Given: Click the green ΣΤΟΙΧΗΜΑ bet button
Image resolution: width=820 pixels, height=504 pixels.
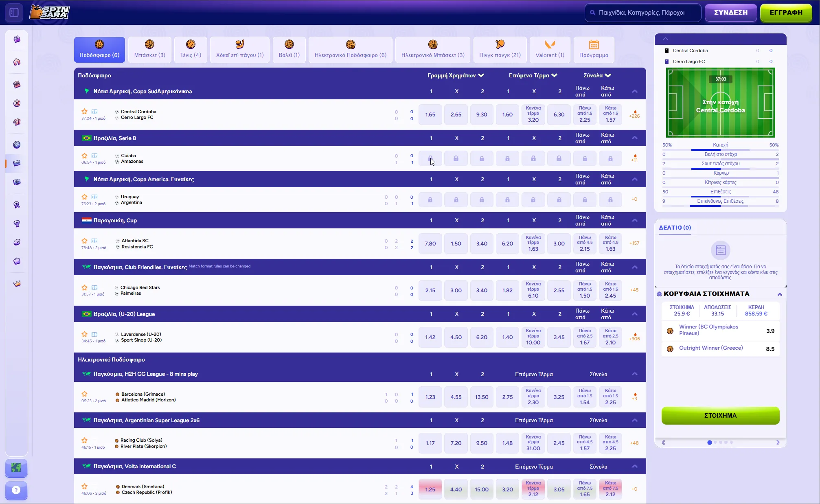Looking at the screenshot, I should [720, 416].
